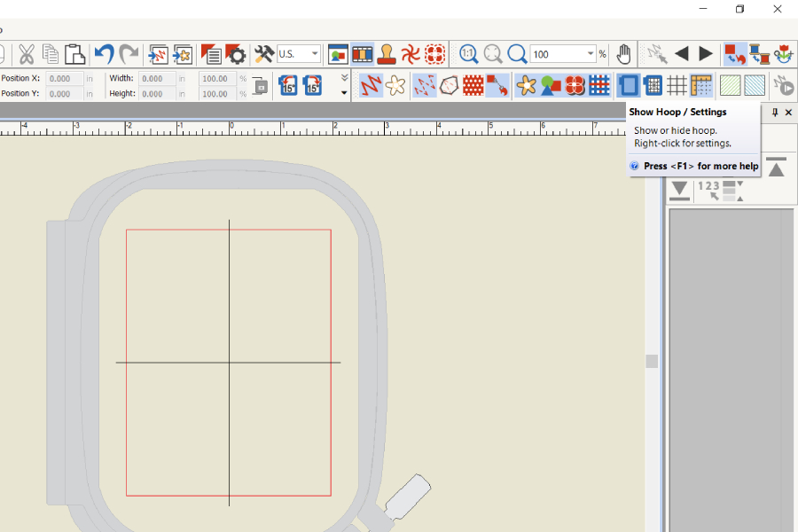Screen dimensions: 798x532
Task: Select the Pan hand tool
Action: [624, 54]
